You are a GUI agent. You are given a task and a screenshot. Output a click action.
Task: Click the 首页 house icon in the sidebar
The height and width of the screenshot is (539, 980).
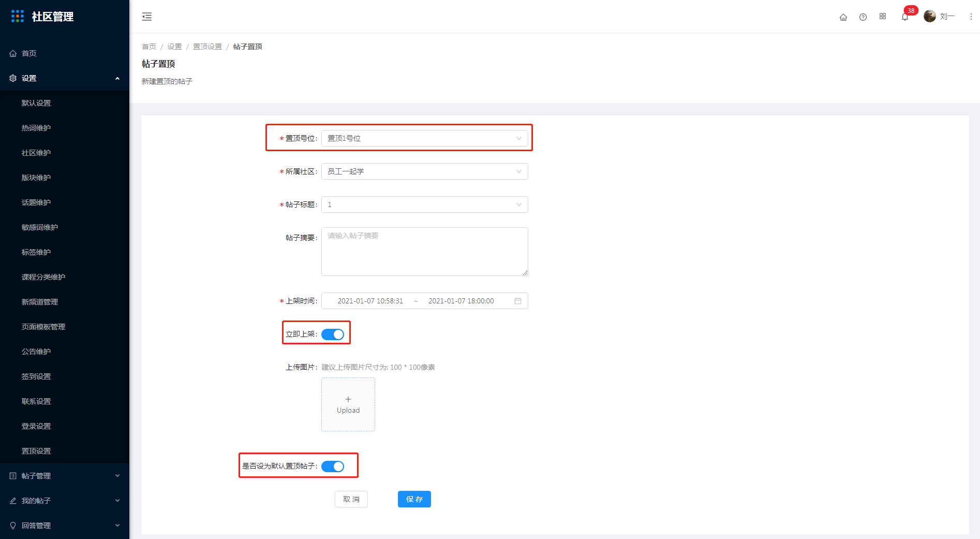(x=13, y=53)
